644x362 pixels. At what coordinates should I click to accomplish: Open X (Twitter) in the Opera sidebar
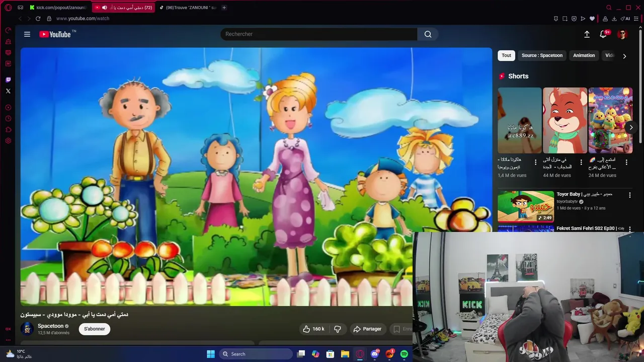coord(8,91)
